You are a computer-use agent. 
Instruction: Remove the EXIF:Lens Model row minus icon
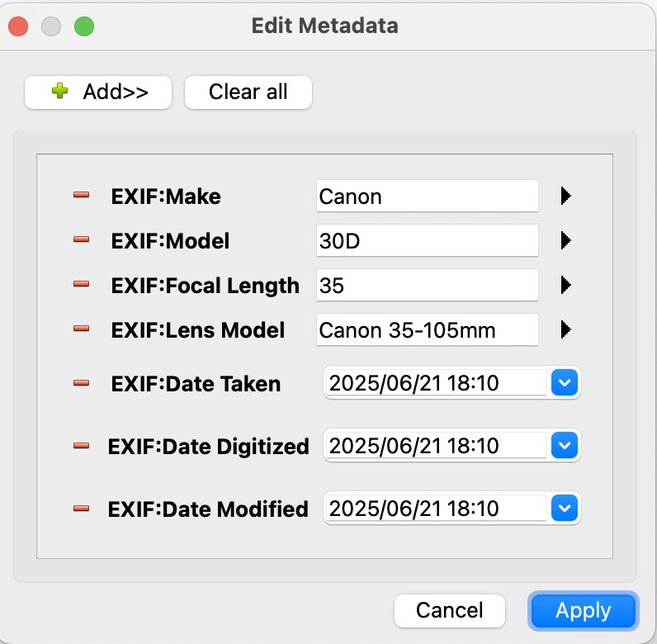pyautogui.click(x=81, y=329)
